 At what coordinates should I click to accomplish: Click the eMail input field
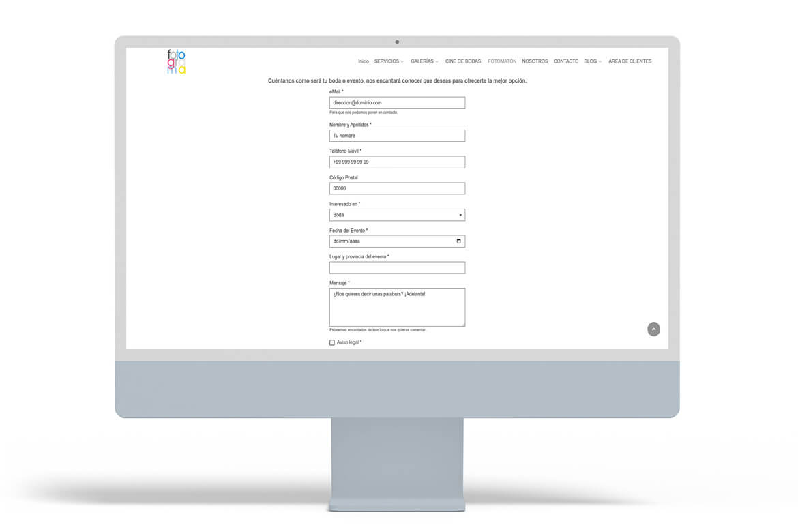397,103
